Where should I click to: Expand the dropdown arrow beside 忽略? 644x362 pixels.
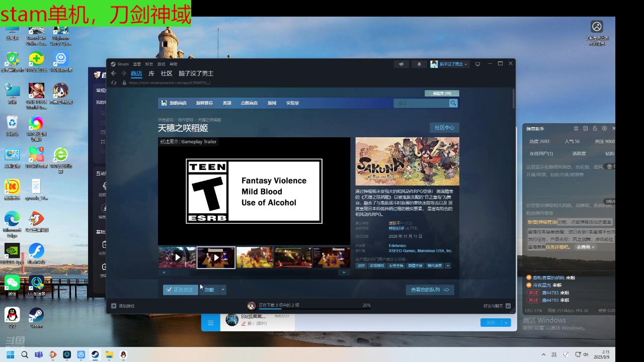(223, 290)
